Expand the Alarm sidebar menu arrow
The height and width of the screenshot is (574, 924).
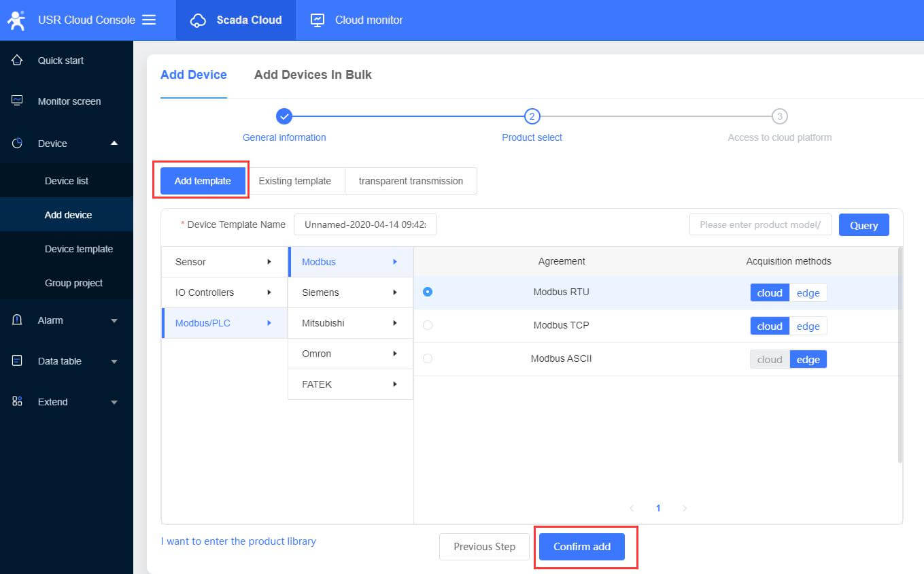[114, 320]
